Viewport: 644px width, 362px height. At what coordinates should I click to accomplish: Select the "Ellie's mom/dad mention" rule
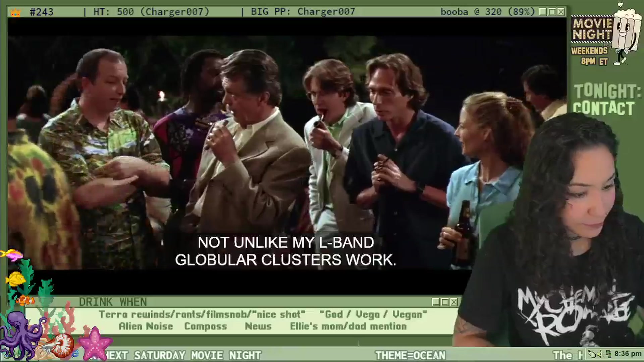click(348, 326)
